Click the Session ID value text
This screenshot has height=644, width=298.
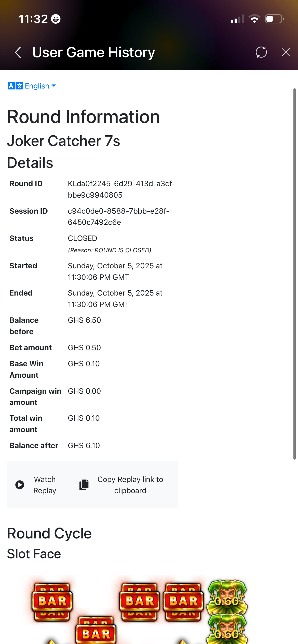click(x=118, y=217)
